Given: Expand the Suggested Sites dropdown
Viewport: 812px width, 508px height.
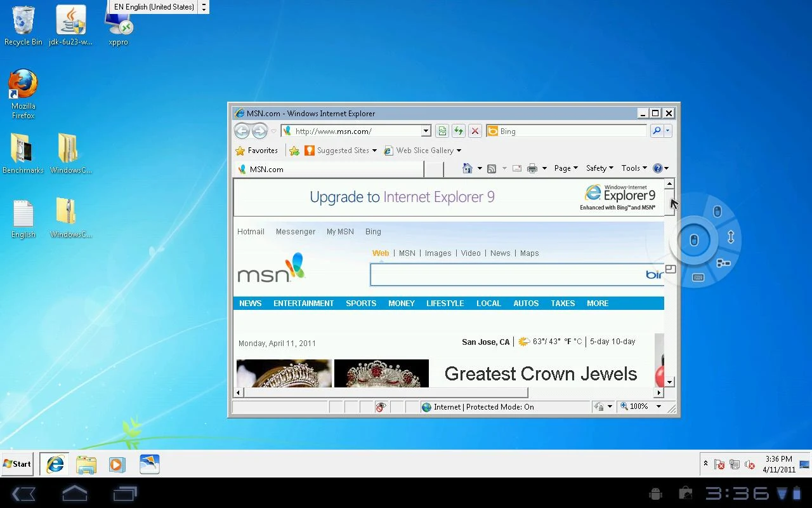Looking at the screenshot, I should 374,150.
